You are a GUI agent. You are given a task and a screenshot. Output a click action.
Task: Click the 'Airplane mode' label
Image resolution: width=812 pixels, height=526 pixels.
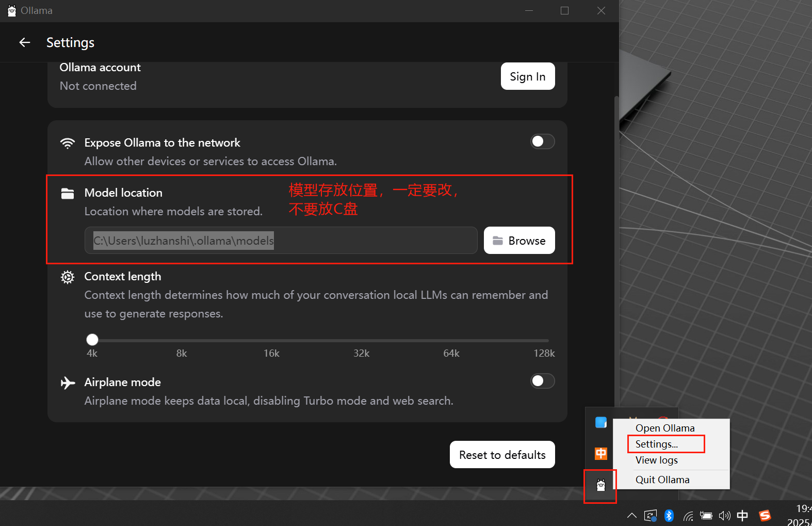pyautogui.click(x=123, y=382)
